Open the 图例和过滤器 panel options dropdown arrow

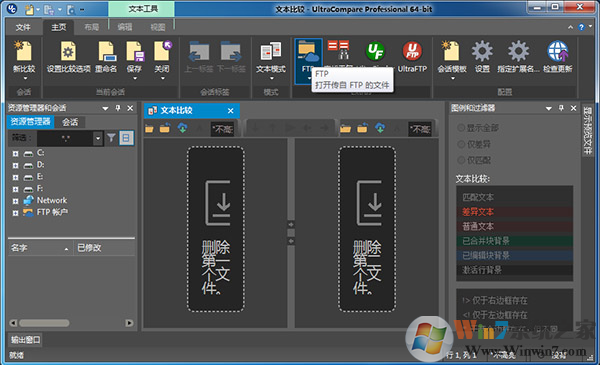click(549, 108)
